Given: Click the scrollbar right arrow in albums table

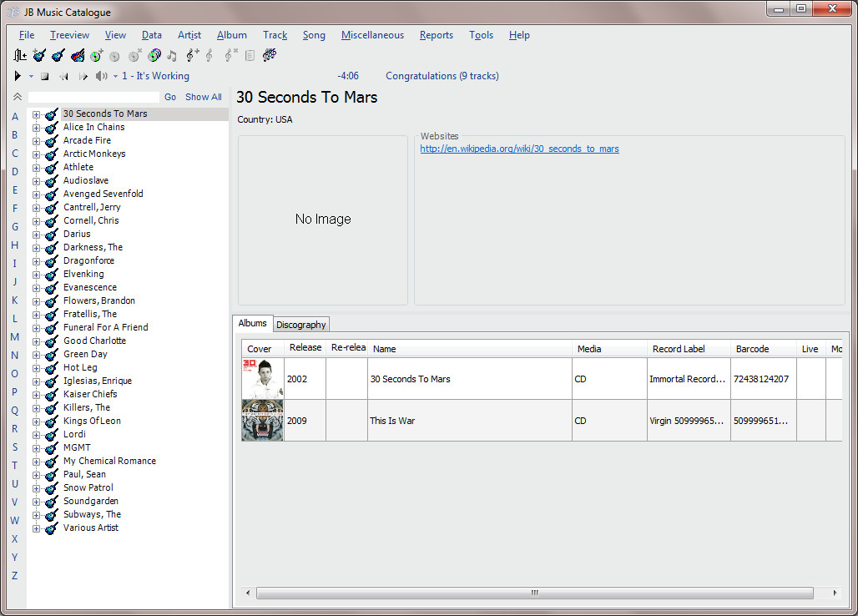Looking at the screenshot, I should [835, 593].
